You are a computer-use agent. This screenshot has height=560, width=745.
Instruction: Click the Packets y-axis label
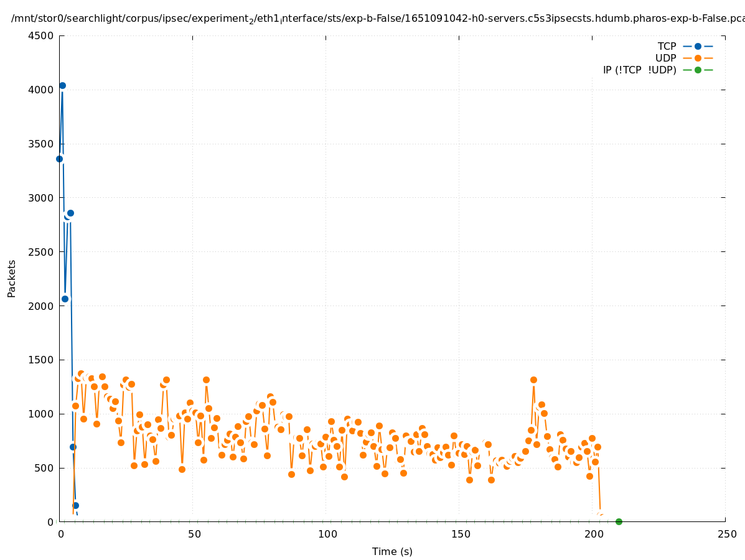(x=12, y=278)
